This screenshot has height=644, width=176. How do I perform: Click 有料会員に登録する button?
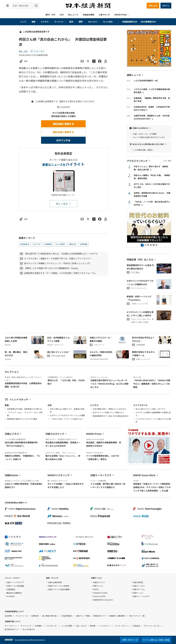click(63, 124)
